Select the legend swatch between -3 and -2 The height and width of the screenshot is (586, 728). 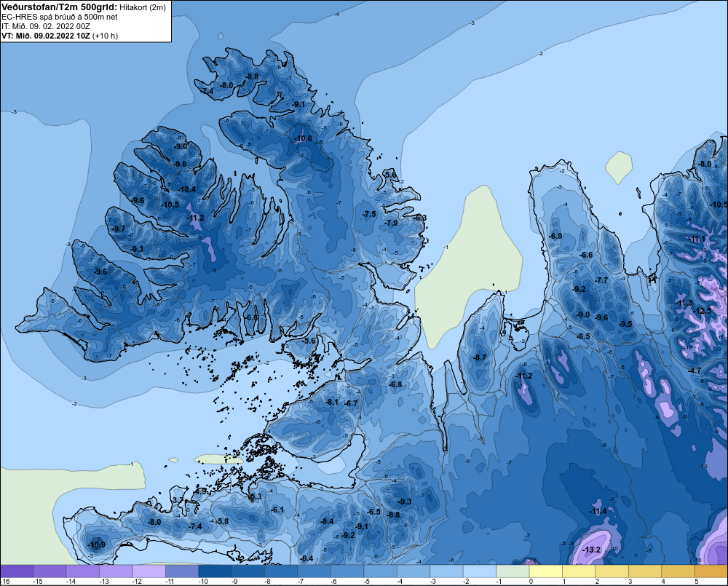point(447,571)
